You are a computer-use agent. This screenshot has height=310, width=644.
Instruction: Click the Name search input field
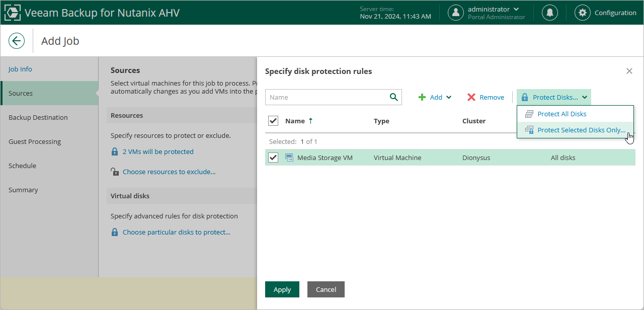pyautogui.click(x=327, y=97)
